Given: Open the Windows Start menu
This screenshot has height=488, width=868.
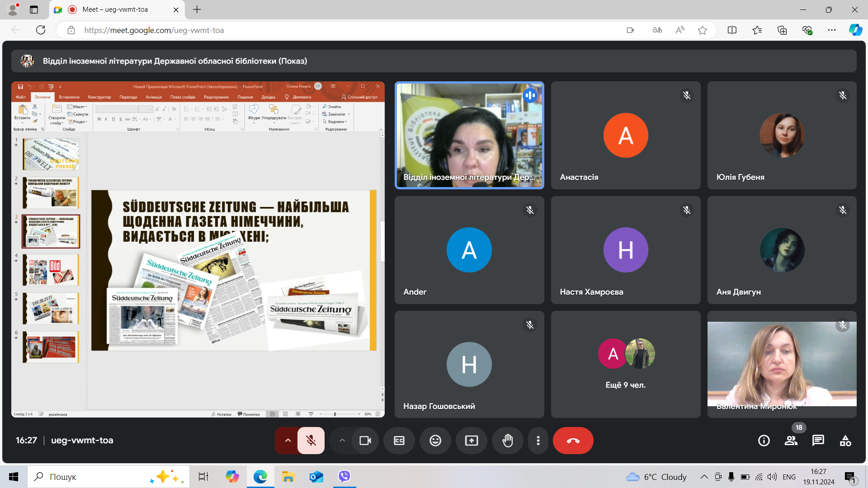Looking at the screenshot, I should [14, 477].
